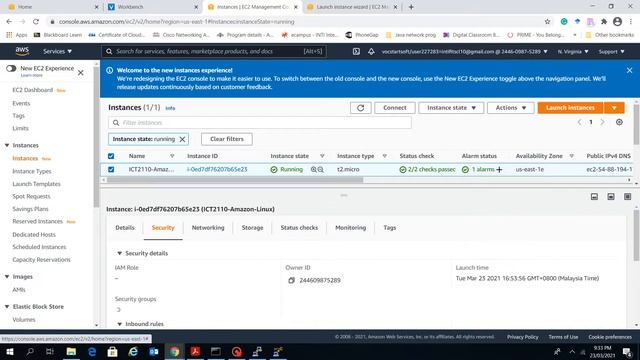The height and width of the screenshot is (360, 640).
Task: Click the Launch instances button
Action: click(x=570, y=108)
